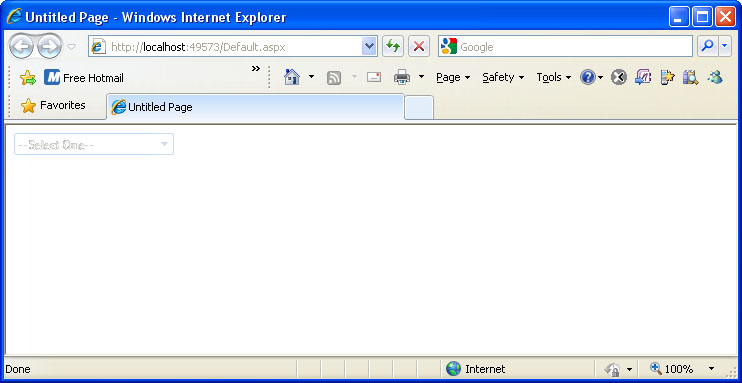Viewport: 742px width, 383px height.
Task: Open the Tools menu
Action: point(553,77)
